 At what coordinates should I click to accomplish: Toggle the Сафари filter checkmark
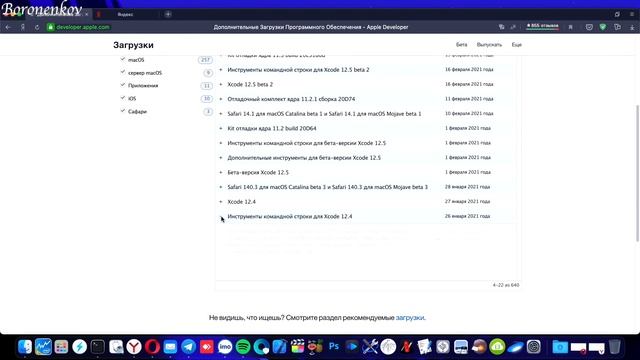(122, 111)
